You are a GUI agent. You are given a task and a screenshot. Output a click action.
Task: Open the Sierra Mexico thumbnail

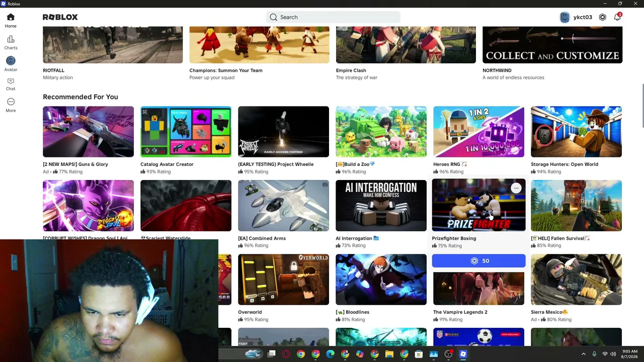(576, 280)
